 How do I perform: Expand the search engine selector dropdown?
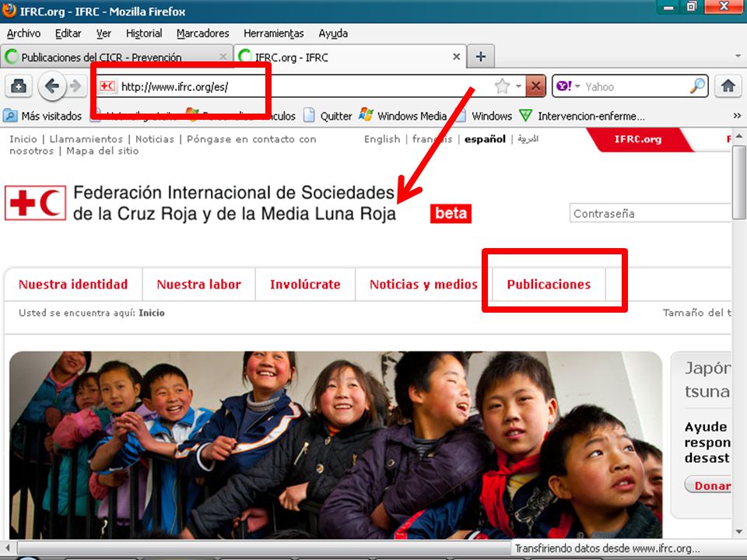pyautogui.click(x=577, y=86)
